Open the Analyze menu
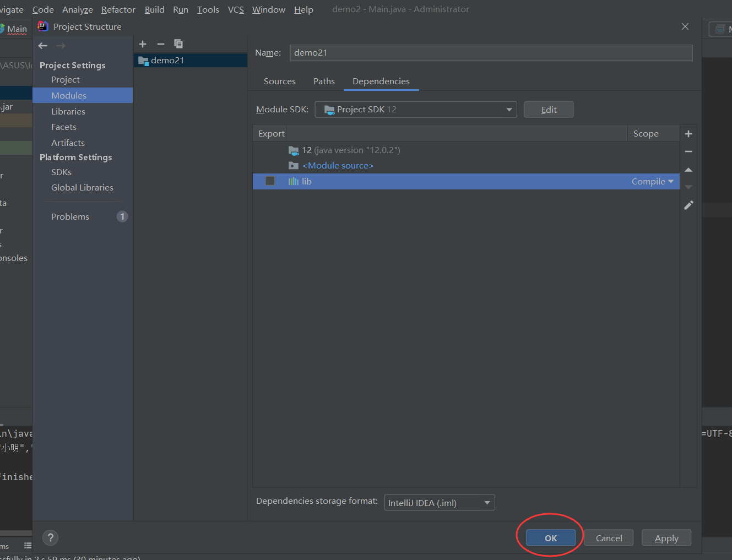Screen dimensions: 732x560 [78, 9]
